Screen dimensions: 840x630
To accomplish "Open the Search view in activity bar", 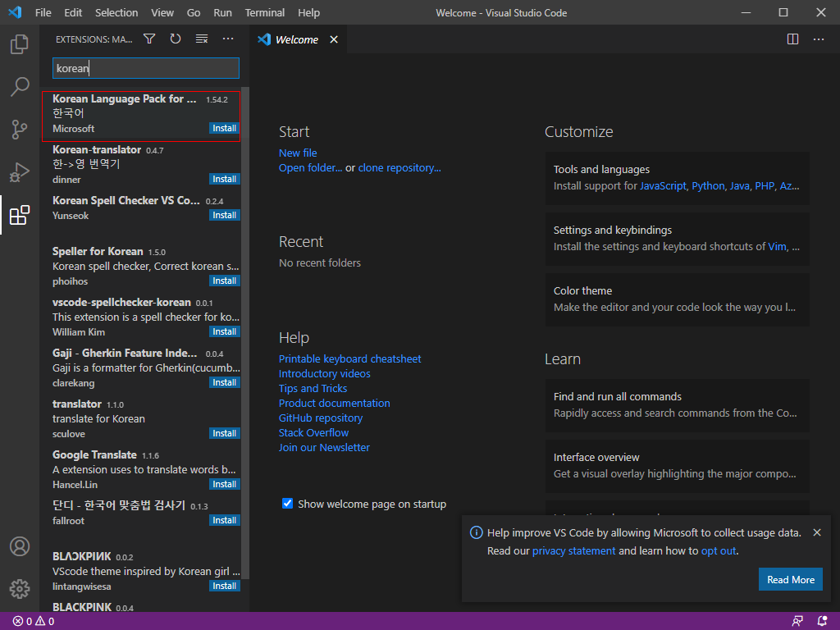I will pos(20,86).
